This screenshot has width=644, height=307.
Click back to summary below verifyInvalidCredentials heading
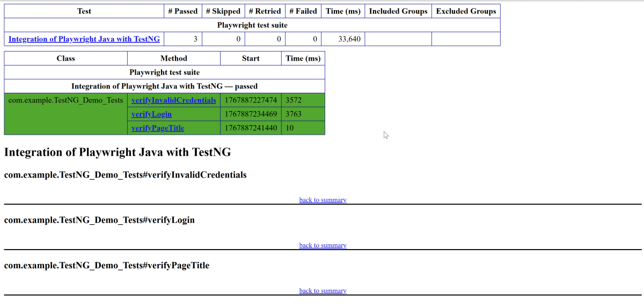pyautogui.click(x=323, y=200)
